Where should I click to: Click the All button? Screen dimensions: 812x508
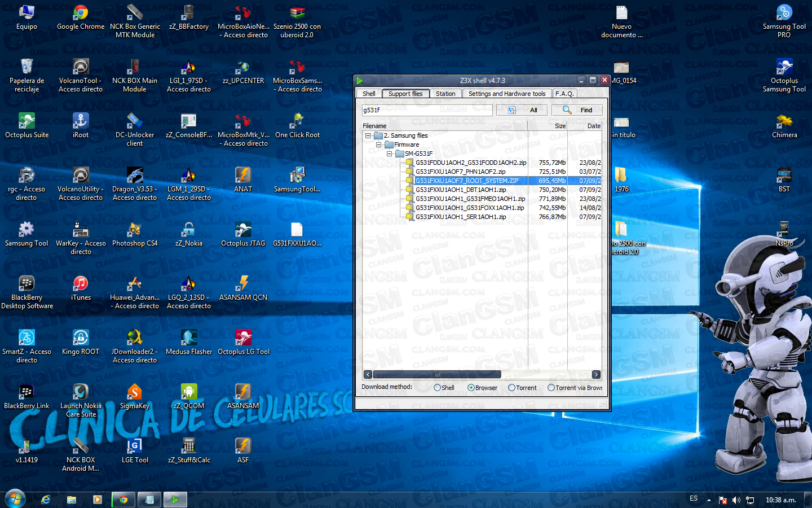(x=522, y=110)
